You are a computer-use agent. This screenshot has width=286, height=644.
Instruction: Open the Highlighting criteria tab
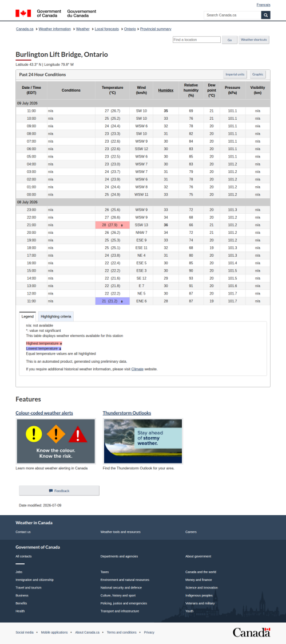click(x=56, y=316)
